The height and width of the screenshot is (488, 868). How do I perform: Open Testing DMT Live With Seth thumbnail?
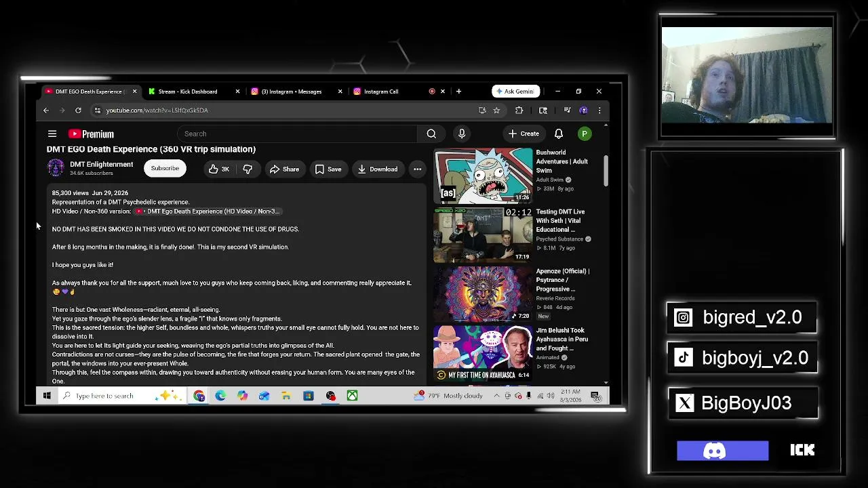(484, 235)
